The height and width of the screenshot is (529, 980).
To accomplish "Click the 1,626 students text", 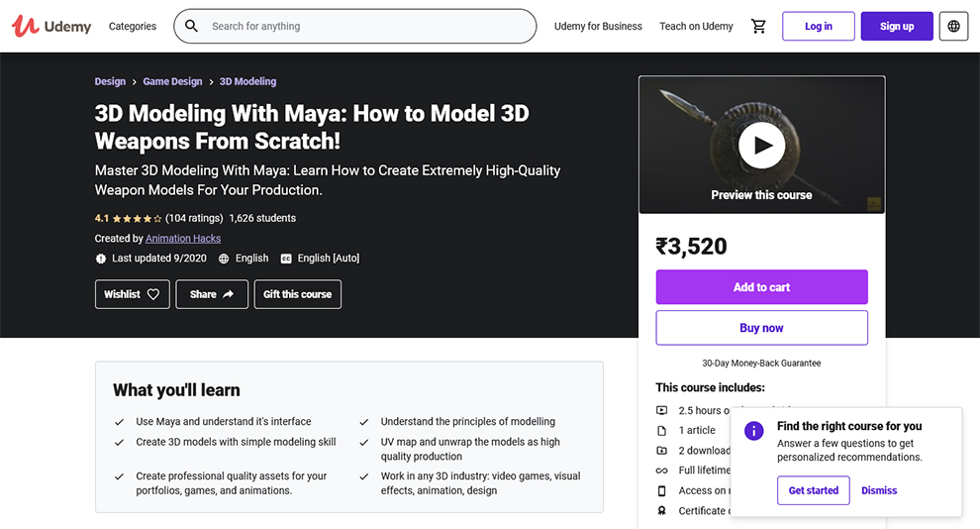I will point(262,218).
